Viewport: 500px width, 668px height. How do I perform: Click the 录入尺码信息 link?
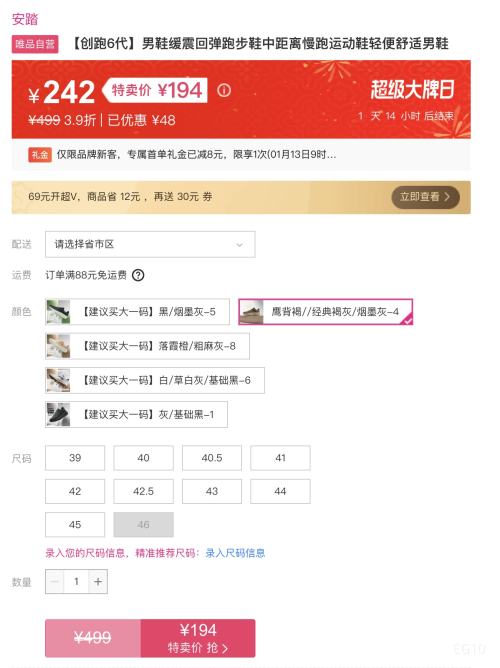[x=236, y=553]
